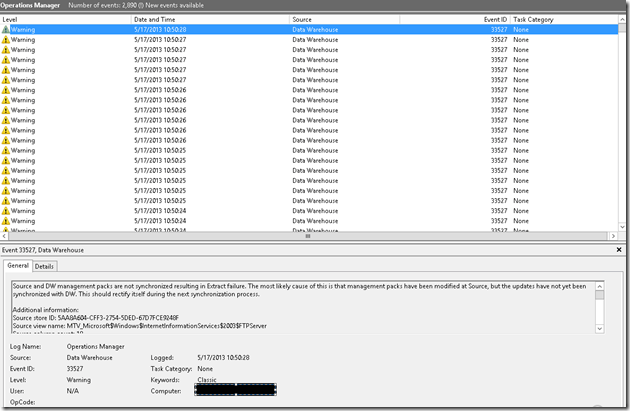Screen dimensions: 630x411
Task: Click warning icon of first 10:50:25 event
Action: [6, 150]
